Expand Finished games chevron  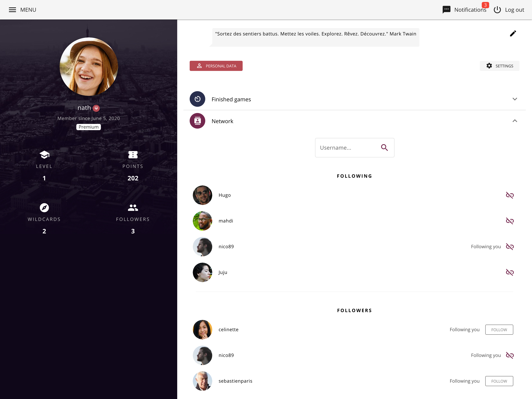515,99
